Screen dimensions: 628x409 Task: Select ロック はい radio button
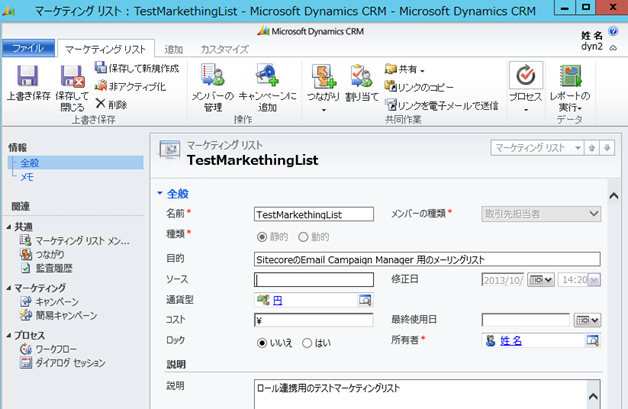click(307, 343)
